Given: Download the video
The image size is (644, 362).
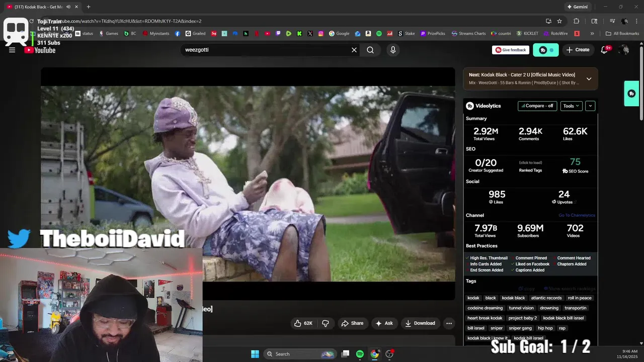Looking at the screenshot, I should tap(420, 323).
